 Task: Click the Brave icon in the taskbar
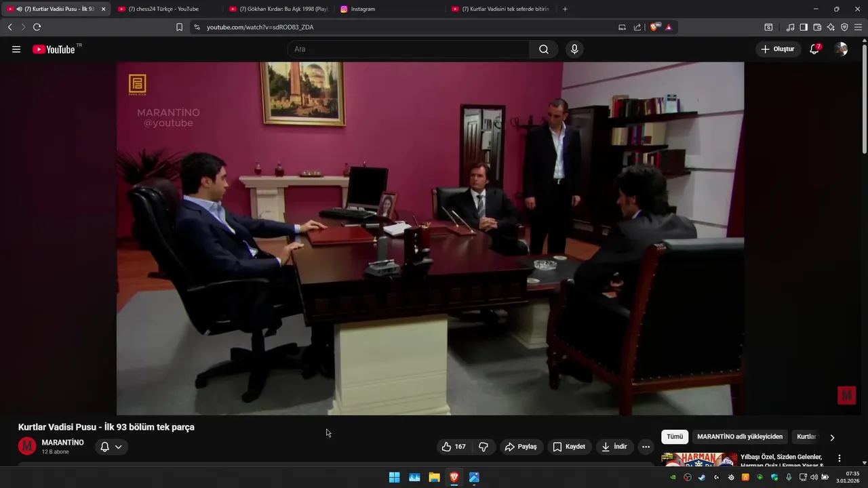454,477
